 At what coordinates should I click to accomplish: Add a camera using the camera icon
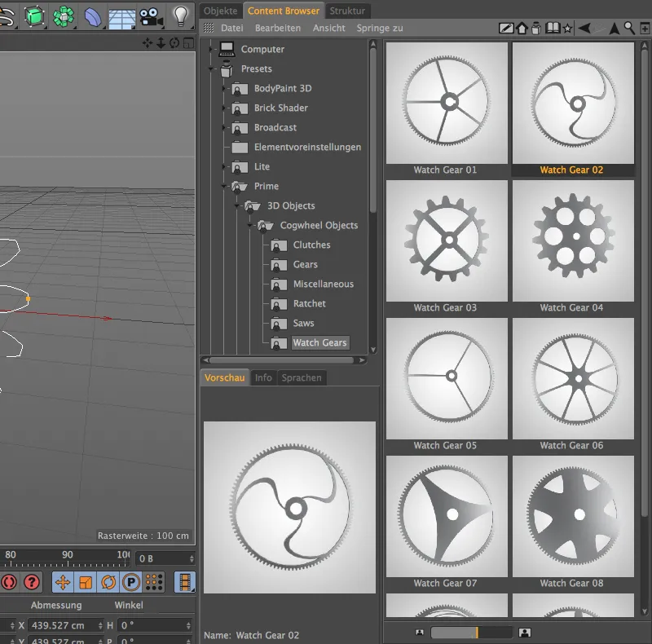point(151,17)
